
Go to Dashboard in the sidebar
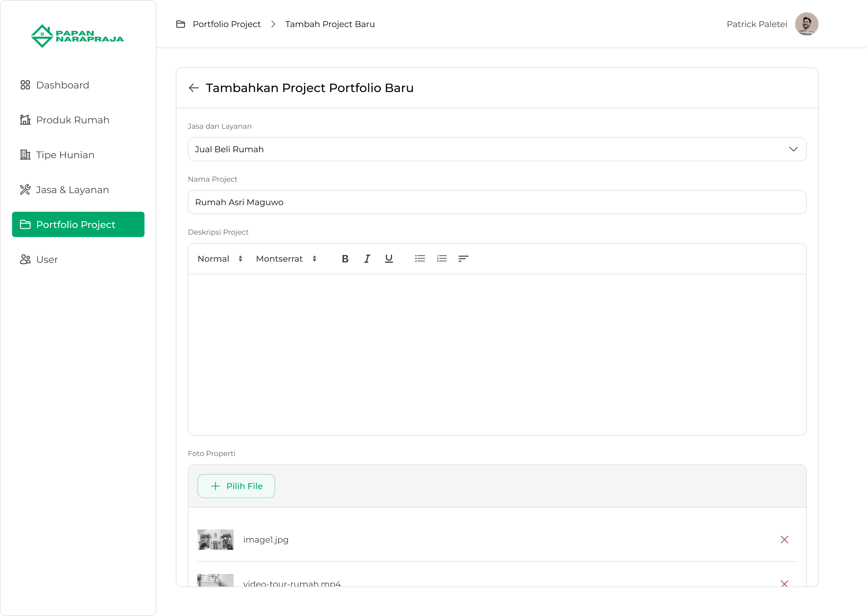[x=63, y=85]
